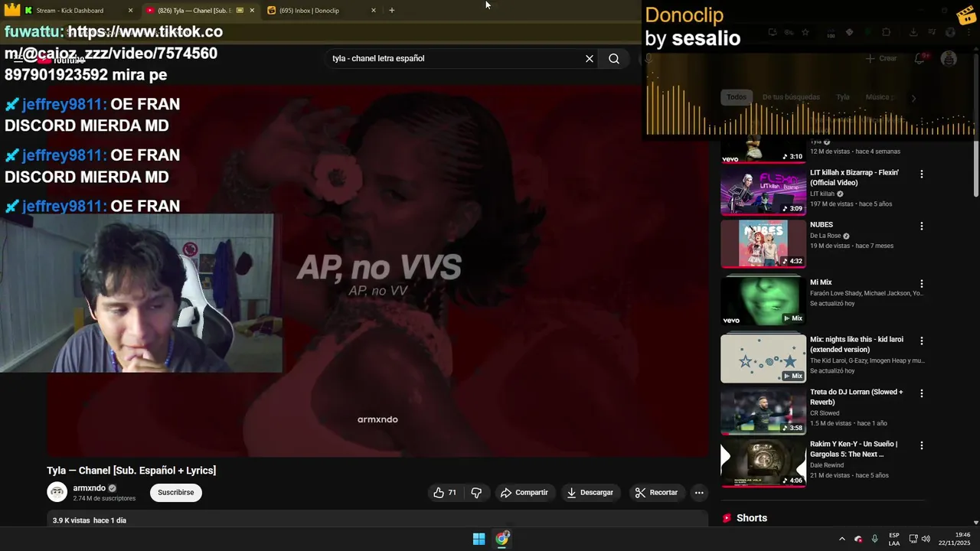Click the YouTube search magnifier button
Viewport: 980px width, 551px height.
[613, 59]
